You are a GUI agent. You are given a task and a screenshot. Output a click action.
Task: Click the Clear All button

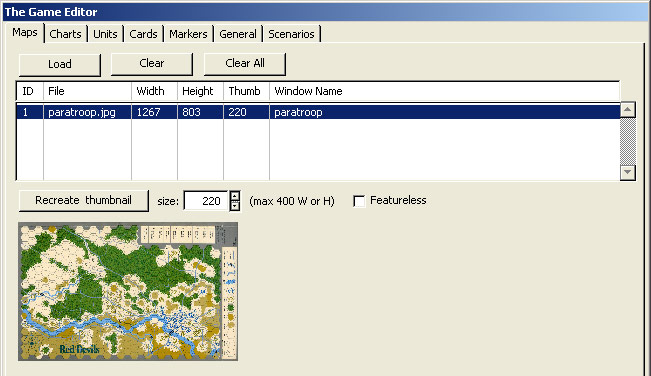click(245, 63)
